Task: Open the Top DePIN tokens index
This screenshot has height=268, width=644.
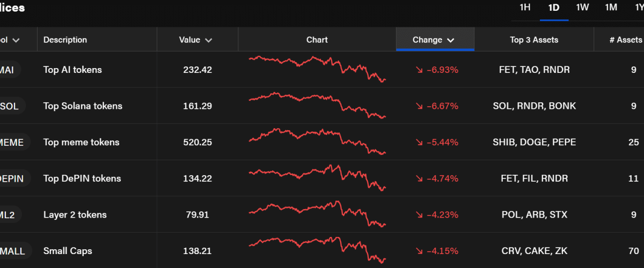Action: (x=82, y=178)
